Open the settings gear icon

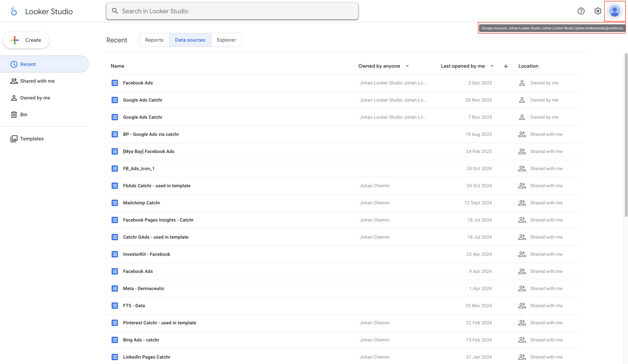pyautogui.click(x=598, y=11)
